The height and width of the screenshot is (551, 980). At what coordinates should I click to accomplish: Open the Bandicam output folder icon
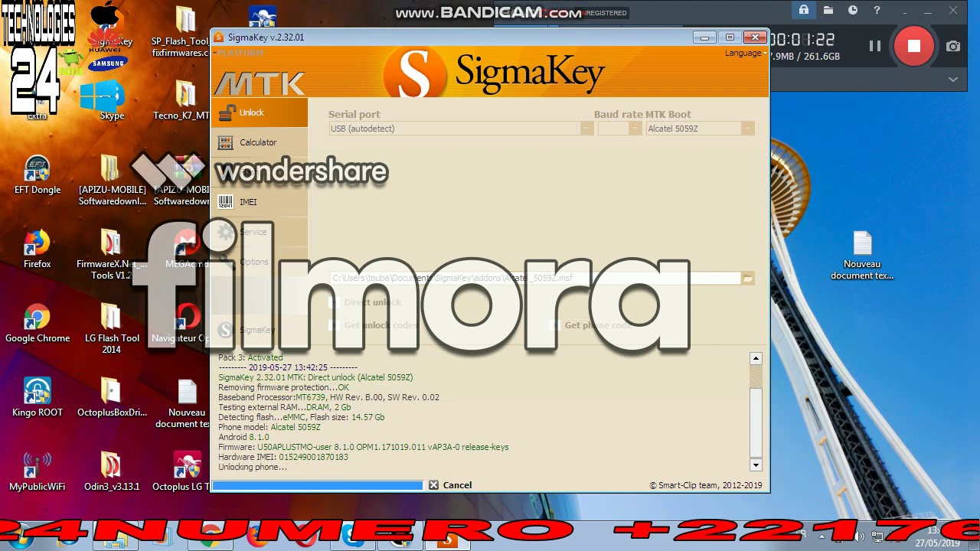tap(828, 10)
